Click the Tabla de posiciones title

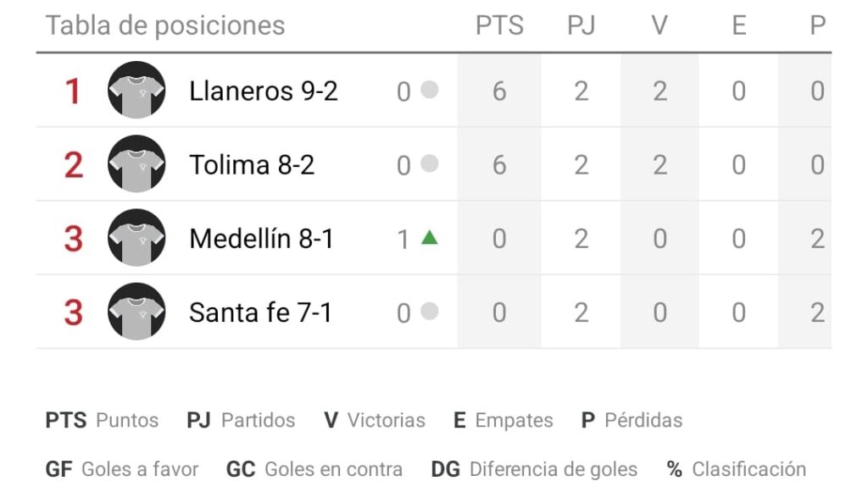coord(165,25)
